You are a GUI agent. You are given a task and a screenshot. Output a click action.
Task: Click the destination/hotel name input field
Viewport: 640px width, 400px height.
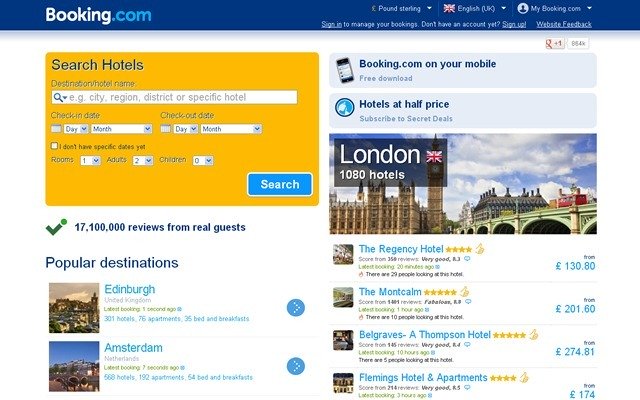pyautogui.click(x=174, y=97)
